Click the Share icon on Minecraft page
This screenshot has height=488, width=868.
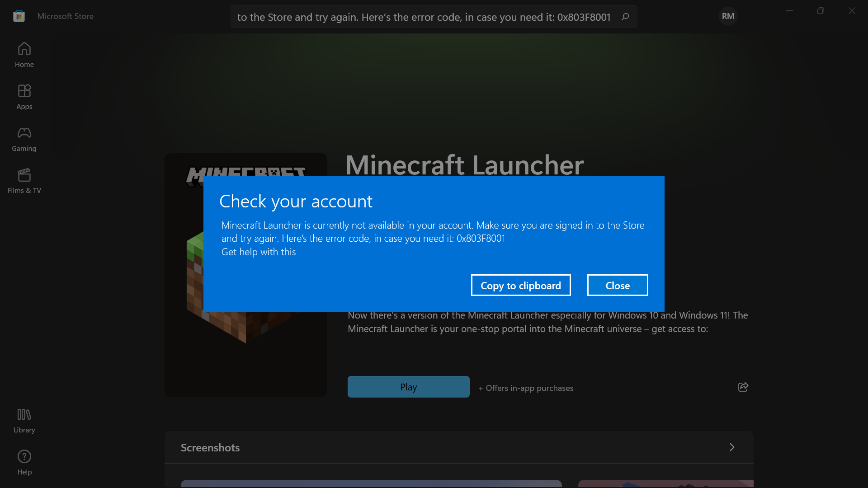point(743,387)
